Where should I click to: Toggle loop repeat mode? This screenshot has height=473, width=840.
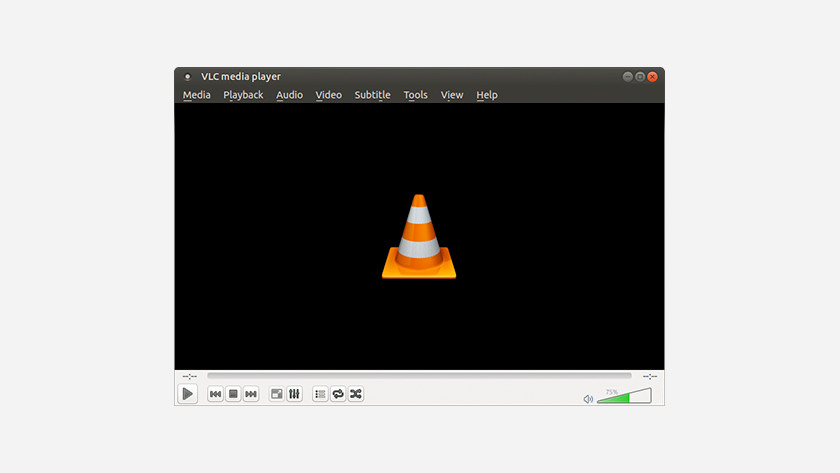(x=338, y=394)
